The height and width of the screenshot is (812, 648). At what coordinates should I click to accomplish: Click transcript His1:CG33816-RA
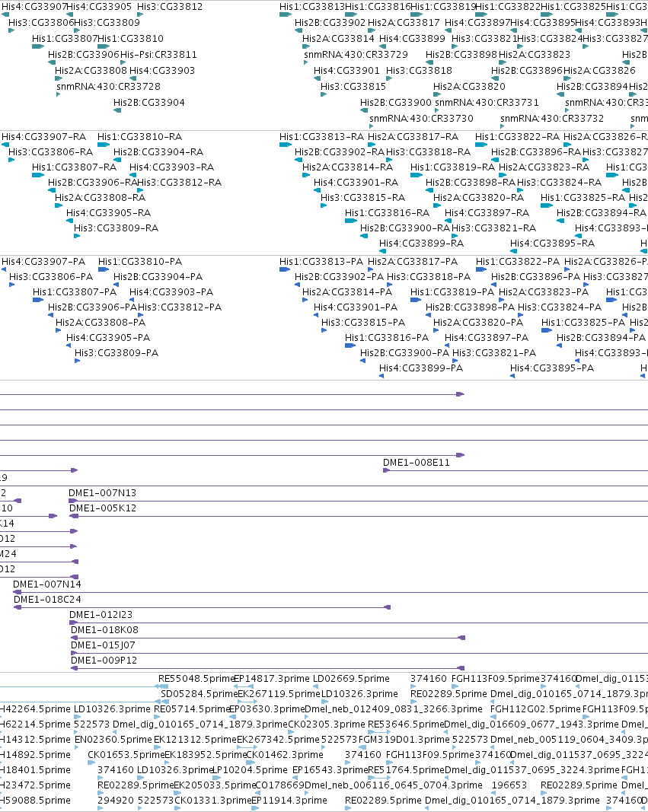coord(388,213)
